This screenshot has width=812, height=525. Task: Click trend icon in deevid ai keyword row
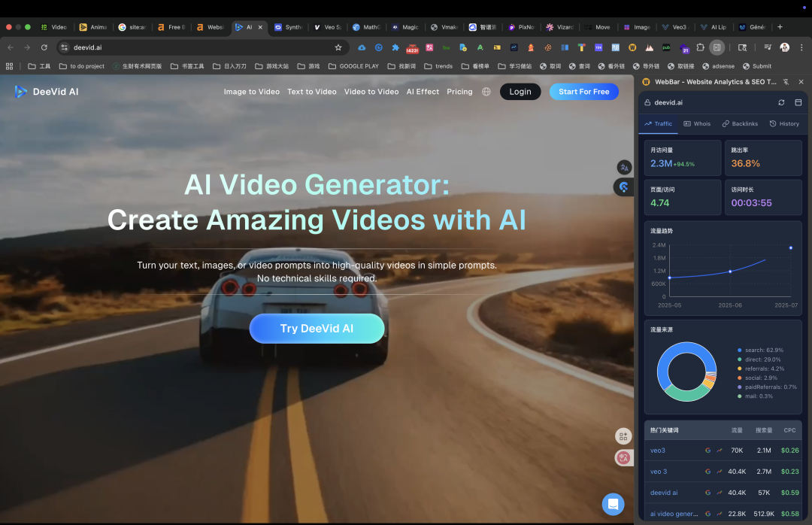(x=720, y=493)
